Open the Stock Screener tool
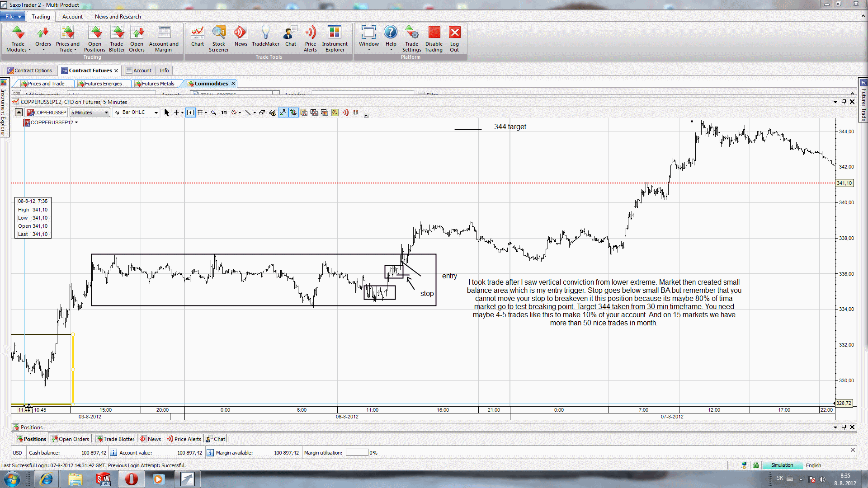The height and width of the screenshot is (488, 868). tap(219, 38)
